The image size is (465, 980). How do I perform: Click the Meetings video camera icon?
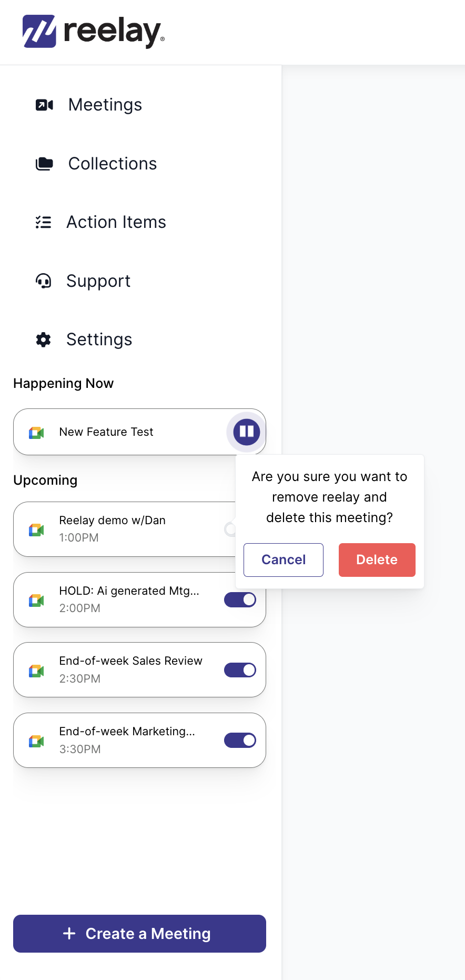(44, 105)
